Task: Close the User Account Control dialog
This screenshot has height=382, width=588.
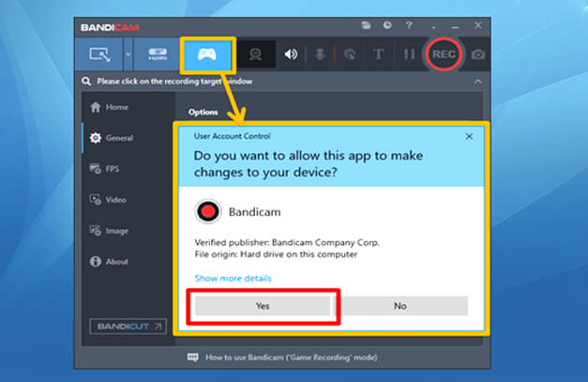Action: click(x=469, y=136)
